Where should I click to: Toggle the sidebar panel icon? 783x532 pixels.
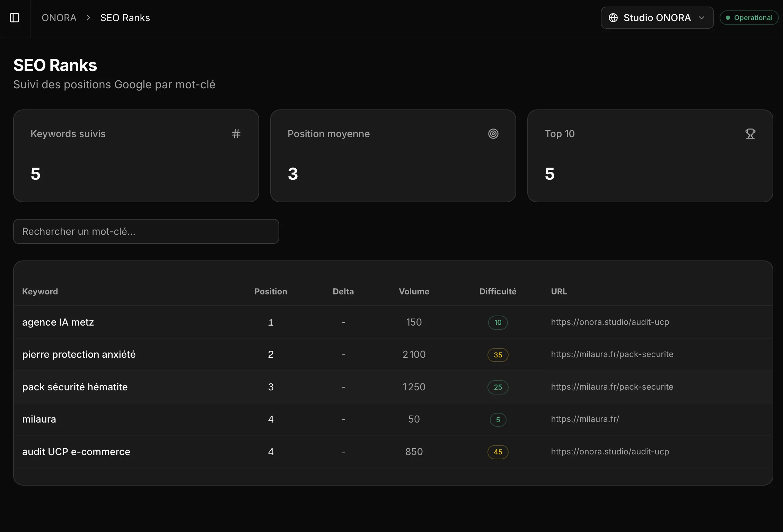tap(15, 18)
